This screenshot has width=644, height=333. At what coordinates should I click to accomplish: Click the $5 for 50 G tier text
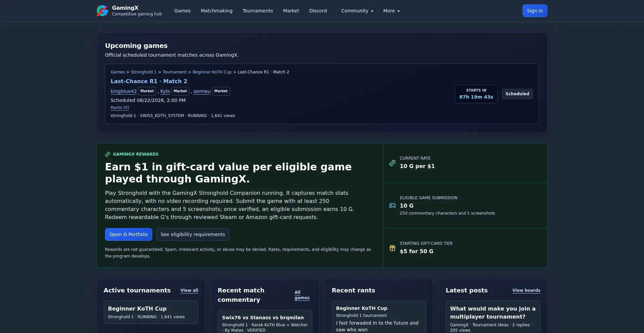[417, 251]
